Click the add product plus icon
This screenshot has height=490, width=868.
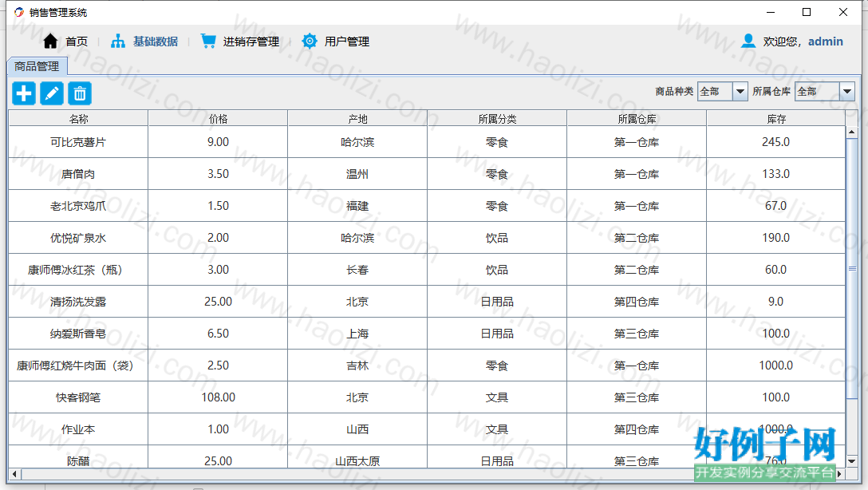click(24, 93)
